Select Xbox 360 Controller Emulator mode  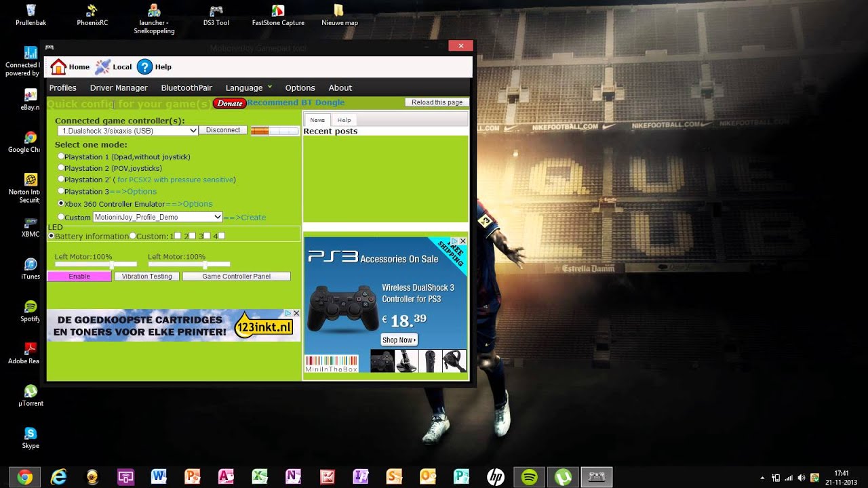point(61,203)
